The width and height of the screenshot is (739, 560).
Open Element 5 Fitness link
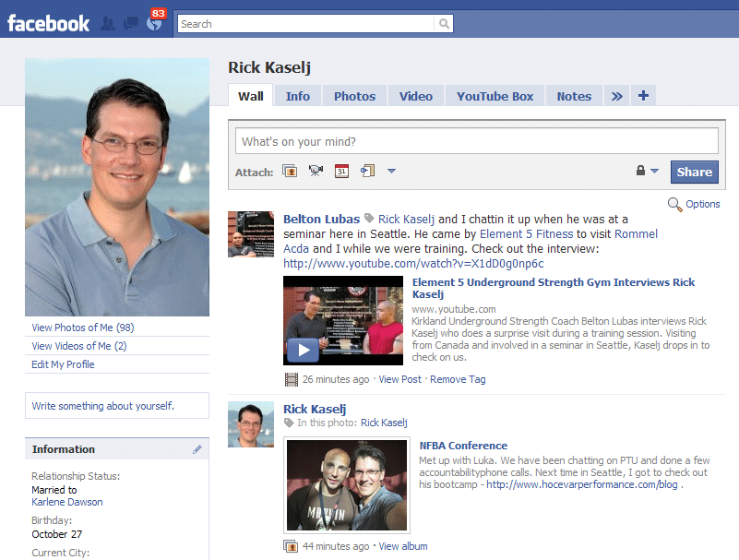click(x=527, y=233)
